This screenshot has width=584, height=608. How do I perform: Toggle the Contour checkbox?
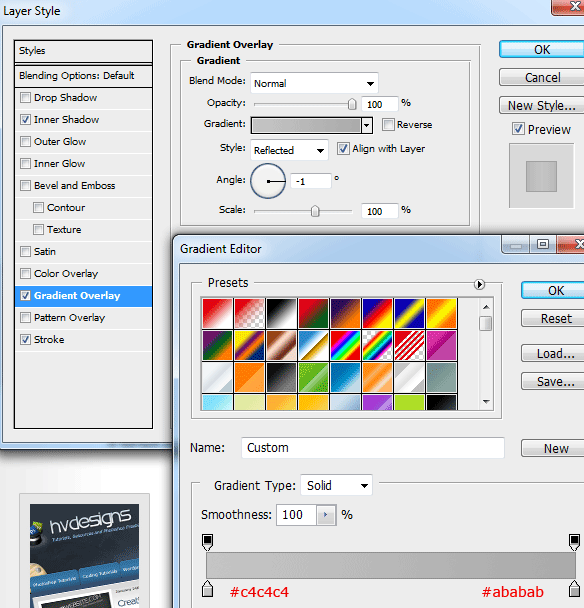pyautogui.click(x=38, y=207)
